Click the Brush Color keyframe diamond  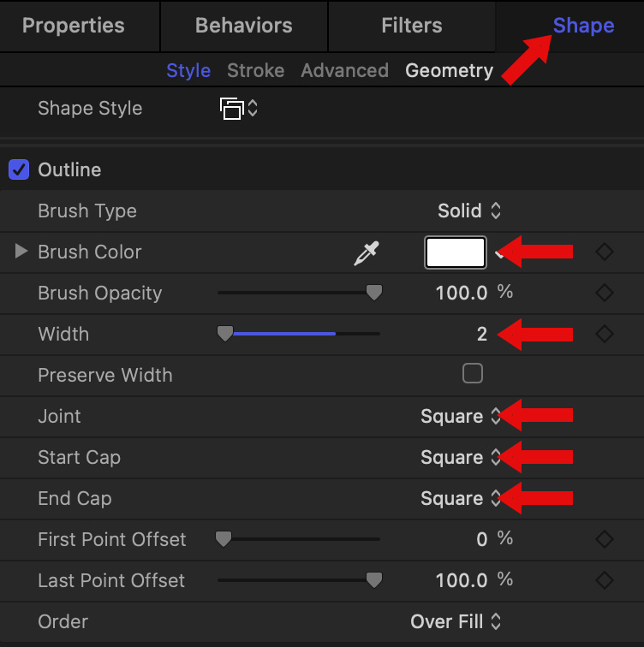click(605, 252)
